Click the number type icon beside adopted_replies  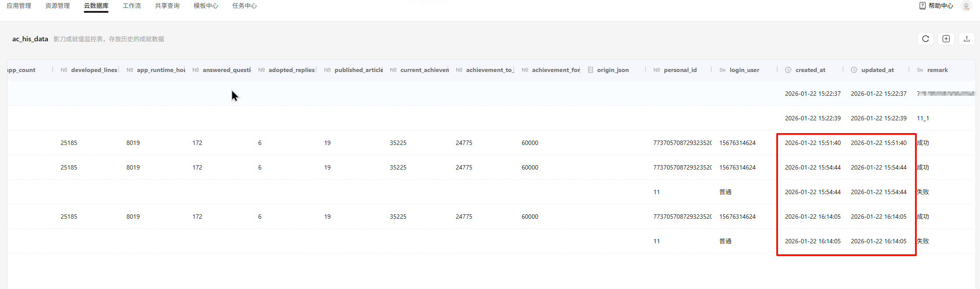point(262,70)
